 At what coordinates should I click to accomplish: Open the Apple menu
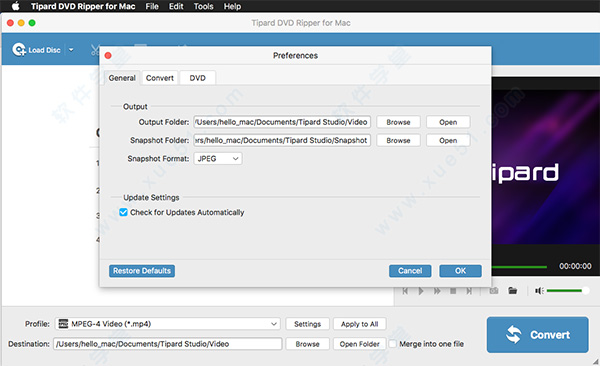click(15, 6)
